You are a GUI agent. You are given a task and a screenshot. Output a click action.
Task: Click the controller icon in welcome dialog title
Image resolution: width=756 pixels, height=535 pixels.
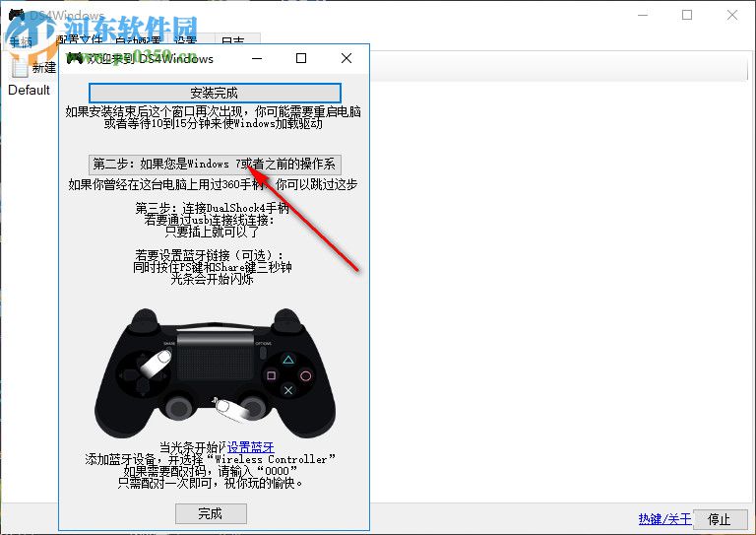74,58
